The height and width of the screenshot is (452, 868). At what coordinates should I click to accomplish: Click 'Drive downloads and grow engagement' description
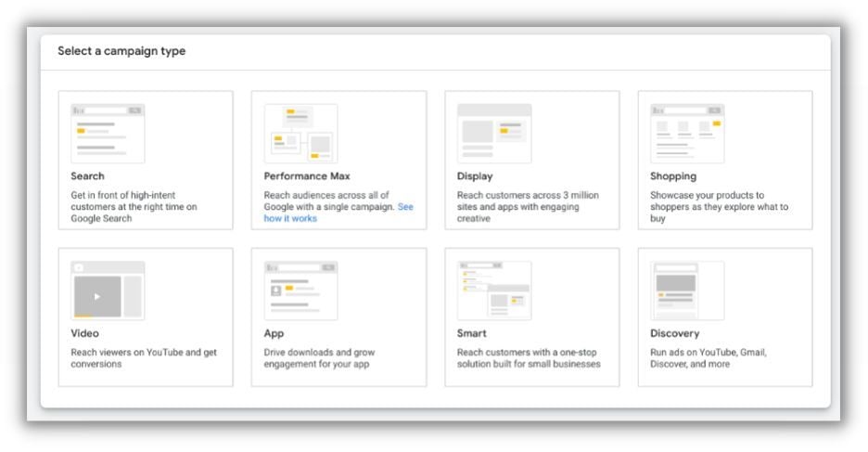click(x=319, y=358)
